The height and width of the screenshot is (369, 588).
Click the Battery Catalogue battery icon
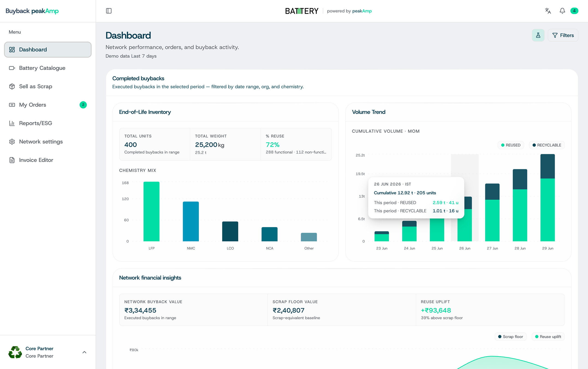[12, 68]
